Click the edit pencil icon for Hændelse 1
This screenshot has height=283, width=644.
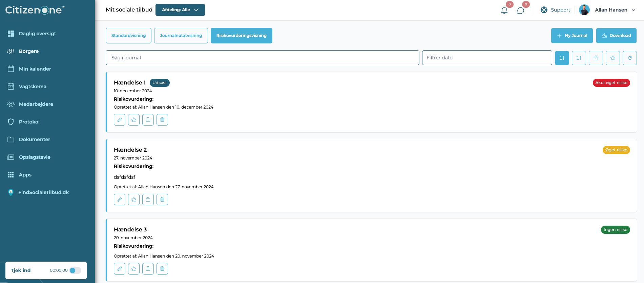[x=120, y=120]
